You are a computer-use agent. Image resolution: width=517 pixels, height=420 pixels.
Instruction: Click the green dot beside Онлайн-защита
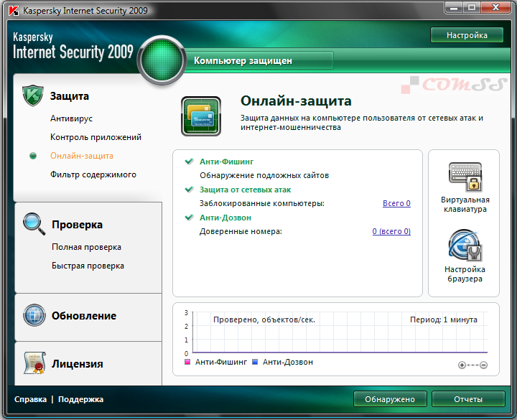click(x=33, y=156)
